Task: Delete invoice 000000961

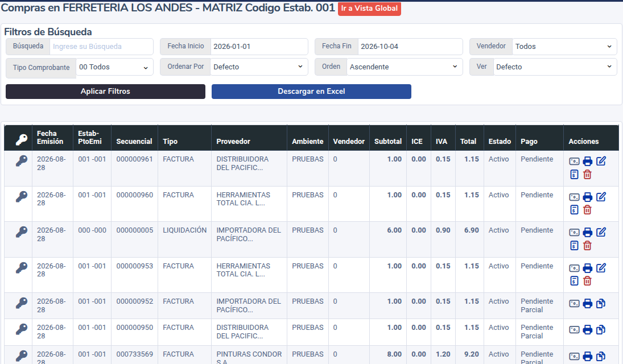Action: [587, 174]
